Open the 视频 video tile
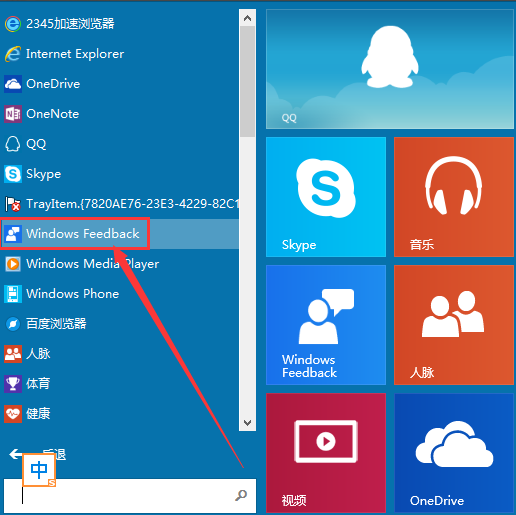Screen dimensions: 516x515 (x=326, y=453)
